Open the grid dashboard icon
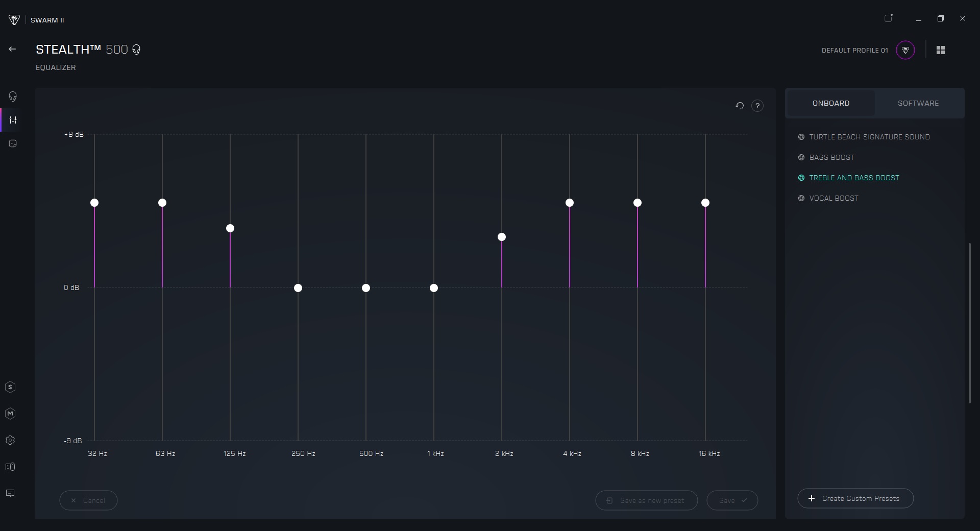 pyautogui.click(x=941, y=50)
